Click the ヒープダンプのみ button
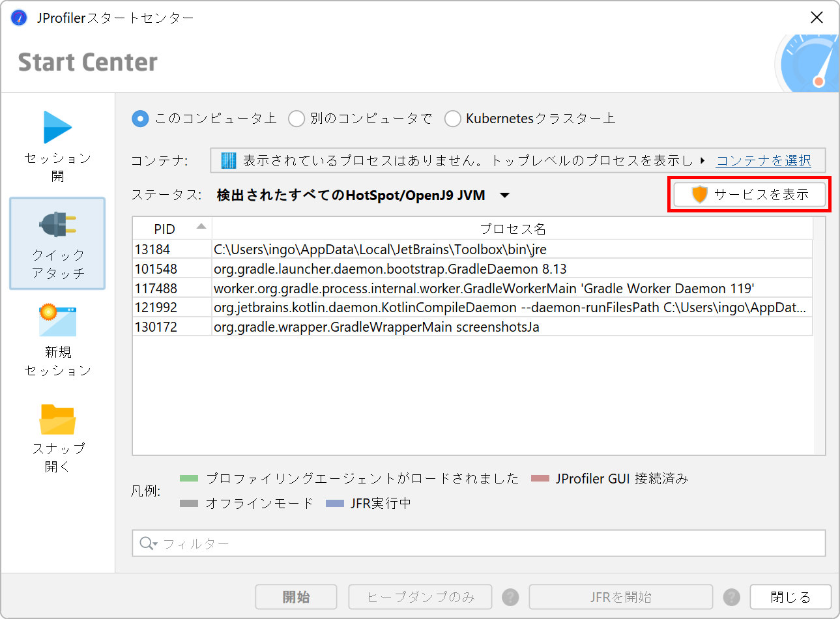The image size is (840, 619). 421,597
